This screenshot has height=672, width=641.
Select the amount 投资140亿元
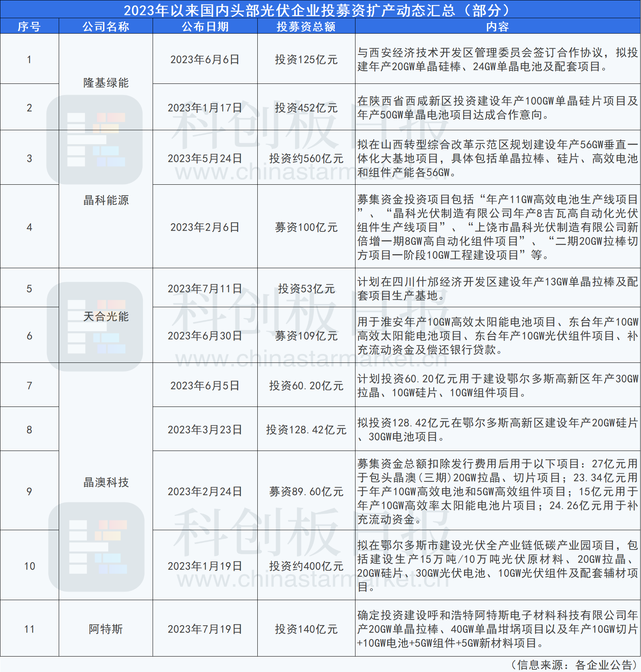[306, 629]
